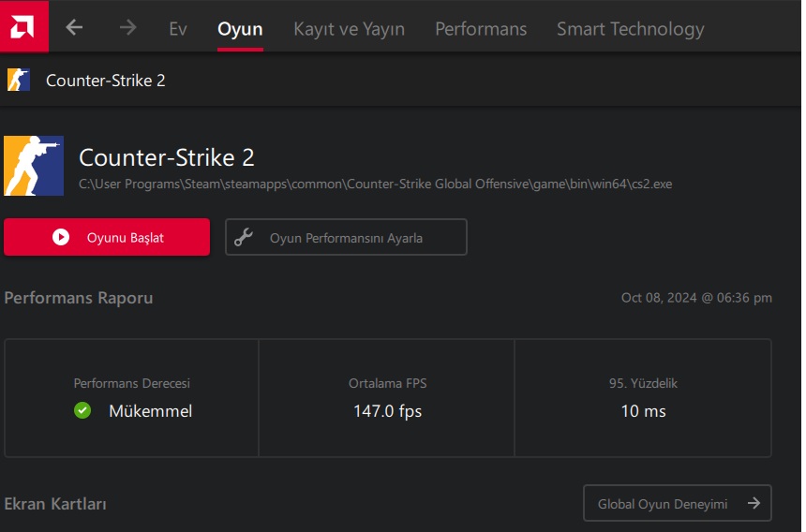Go to the Smart Technology tab

click(630, 29)
